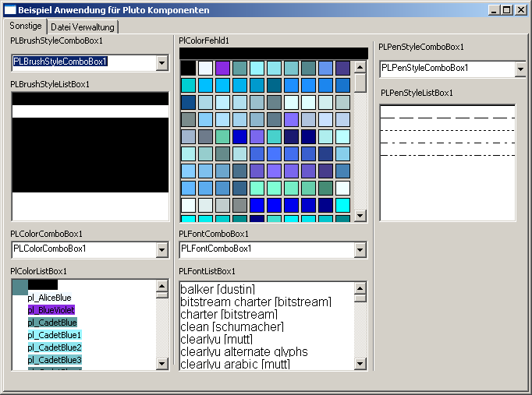
Task: Choose pl_CadetBlue2 from the color list
Action: click(55, 347)
